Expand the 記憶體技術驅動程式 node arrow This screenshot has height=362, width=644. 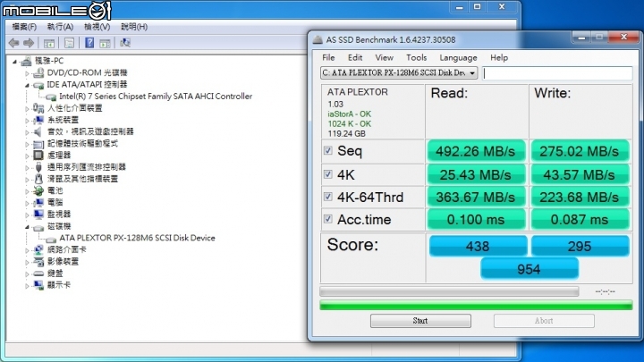[x=27, y=144]
